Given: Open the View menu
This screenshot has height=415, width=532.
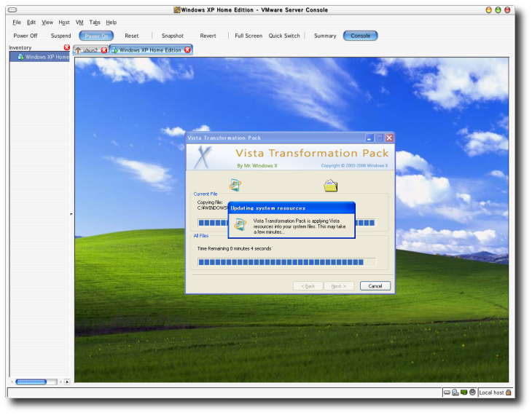Looking at the screenshot, I should (x=47, y=23).
